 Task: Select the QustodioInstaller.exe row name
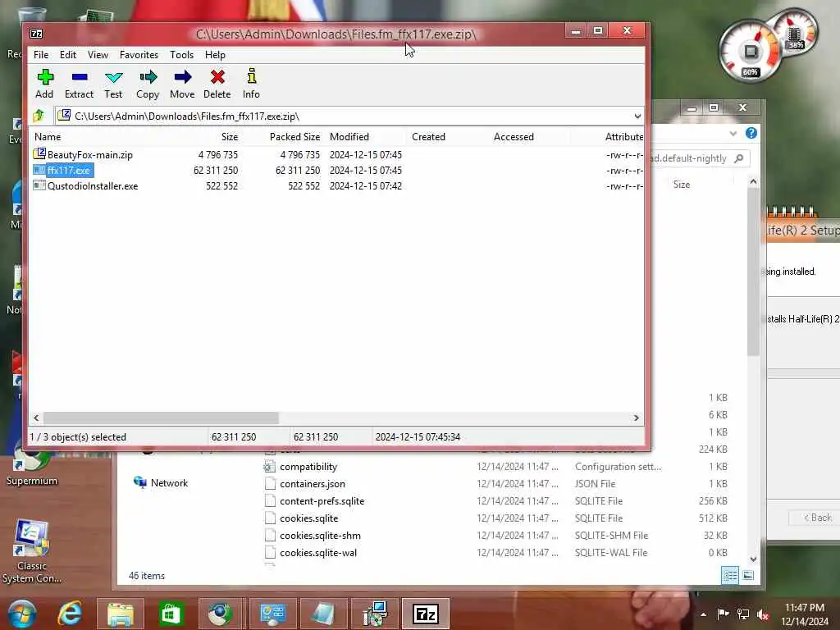pos(93,186)
